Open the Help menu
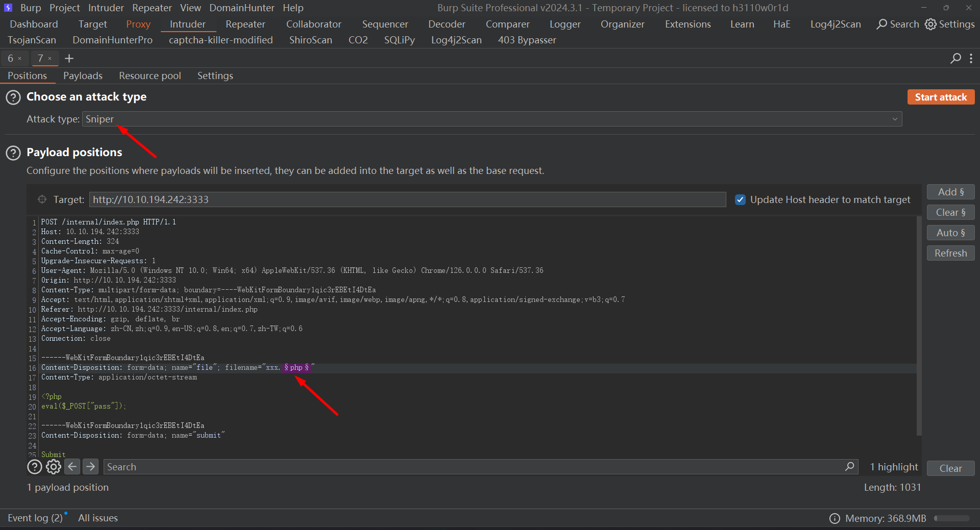The height and width of the screenshot is (530, 980). coord(293,8)
